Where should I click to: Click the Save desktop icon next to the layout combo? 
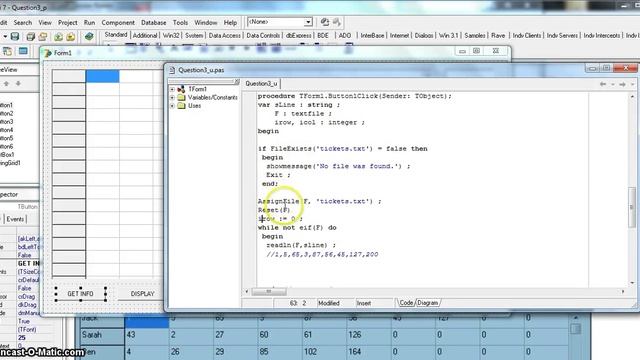click(x=325, y=22)
